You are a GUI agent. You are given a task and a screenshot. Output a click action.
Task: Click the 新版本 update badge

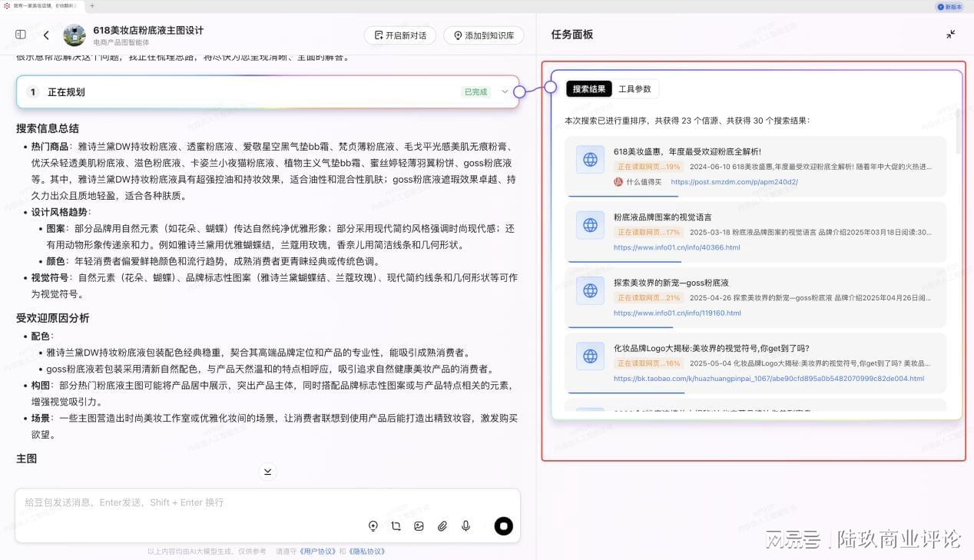coord(949,6)
